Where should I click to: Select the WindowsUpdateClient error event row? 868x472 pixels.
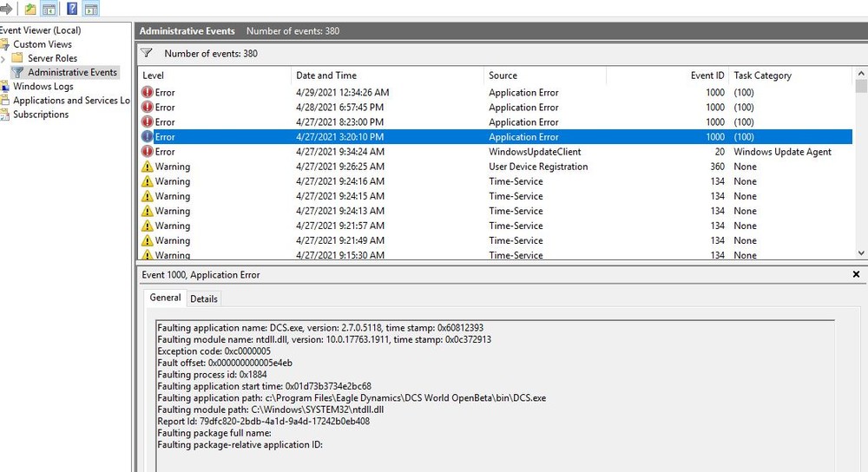click(x=495, y=152)
